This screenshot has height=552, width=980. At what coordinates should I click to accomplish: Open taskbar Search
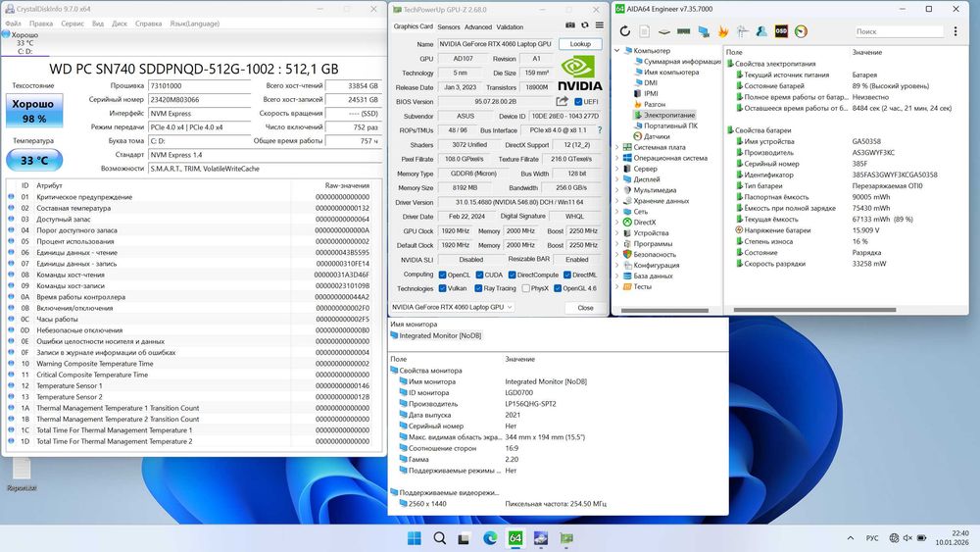pyautogui.click(x=439, y=538)
